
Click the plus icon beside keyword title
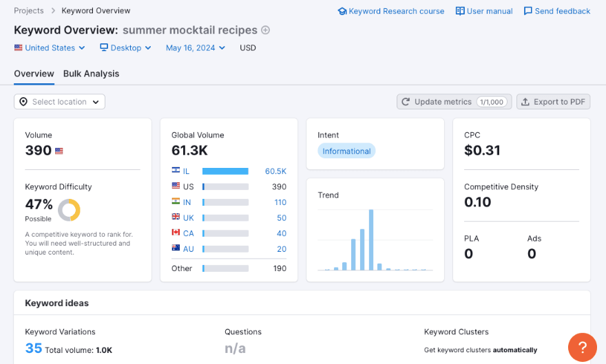266,30
